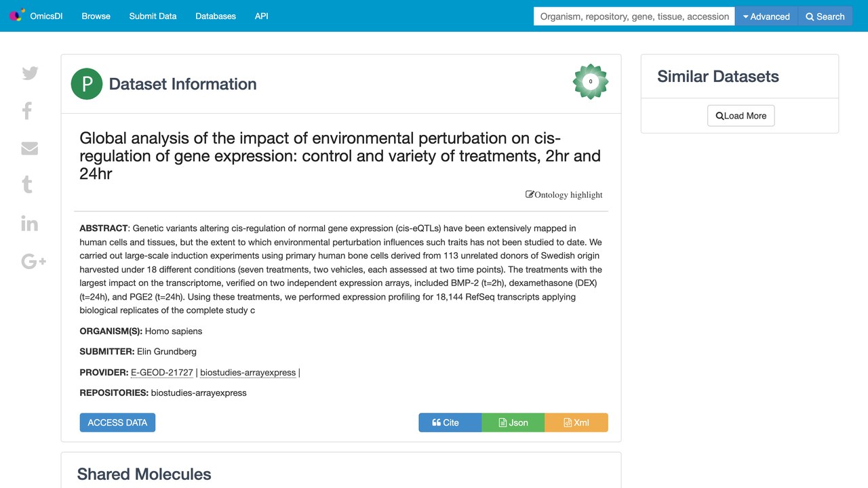
Task: Click the green citation count badge
Action: point(591,82)
